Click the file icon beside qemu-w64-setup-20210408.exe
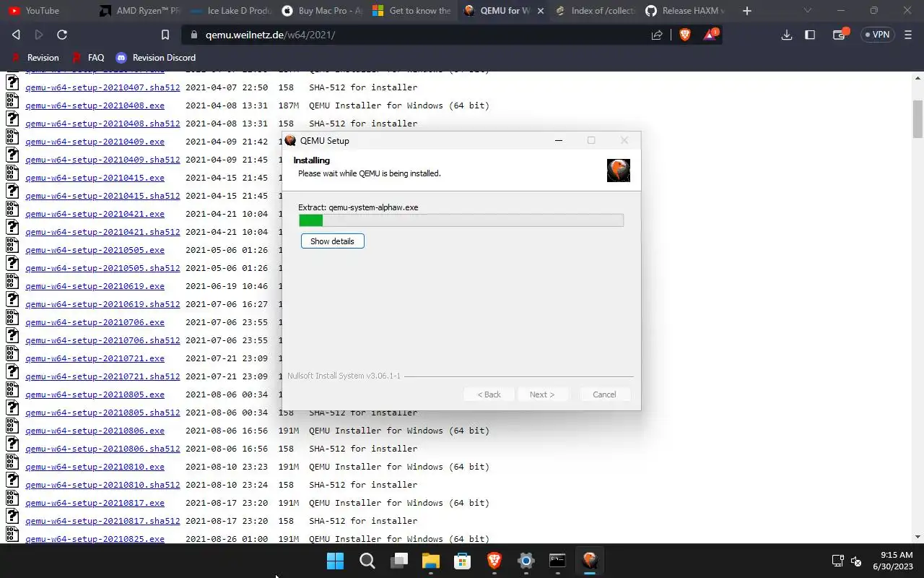 click(12, 101)
